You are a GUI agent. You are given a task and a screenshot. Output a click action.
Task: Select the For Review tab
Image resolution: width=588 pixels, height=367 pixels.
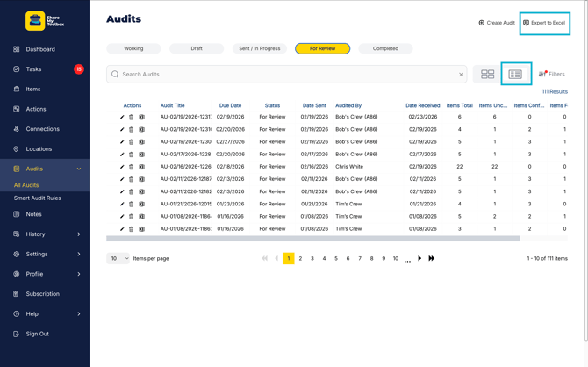[x=322, y=48]
